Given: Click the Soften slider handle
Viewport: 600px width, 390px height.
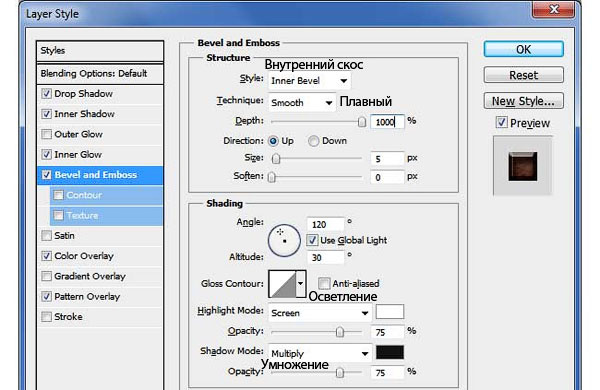Looking at the screenshot, I should click(272, 177).
